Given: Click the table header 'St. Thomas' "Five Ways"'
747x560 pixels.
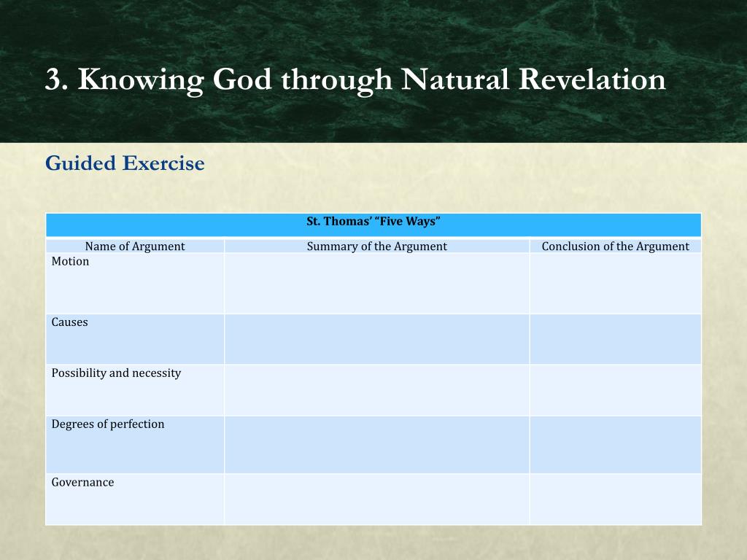Looking at the screenshot, I should coord(373,222).
